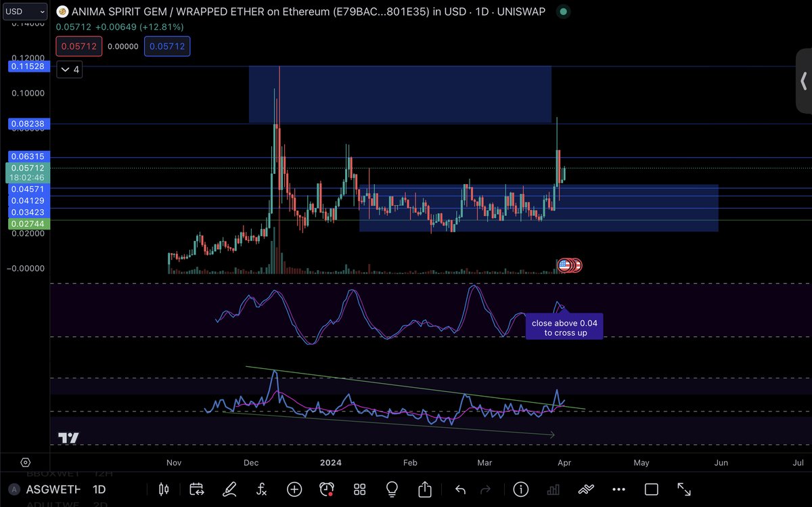The height and width of the screenshot is (507, 812).
Task: Select the 'close above 0.04 to cross up' note
Action: click(x=564, y=328)
